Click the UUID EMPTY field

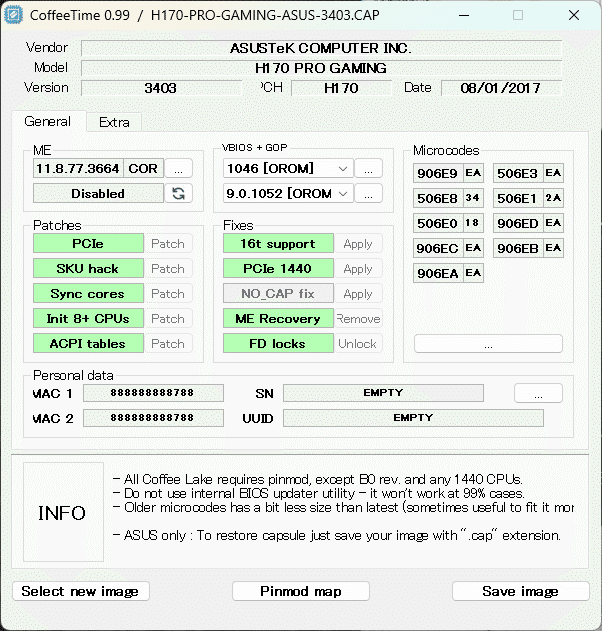tap(413, 418)
